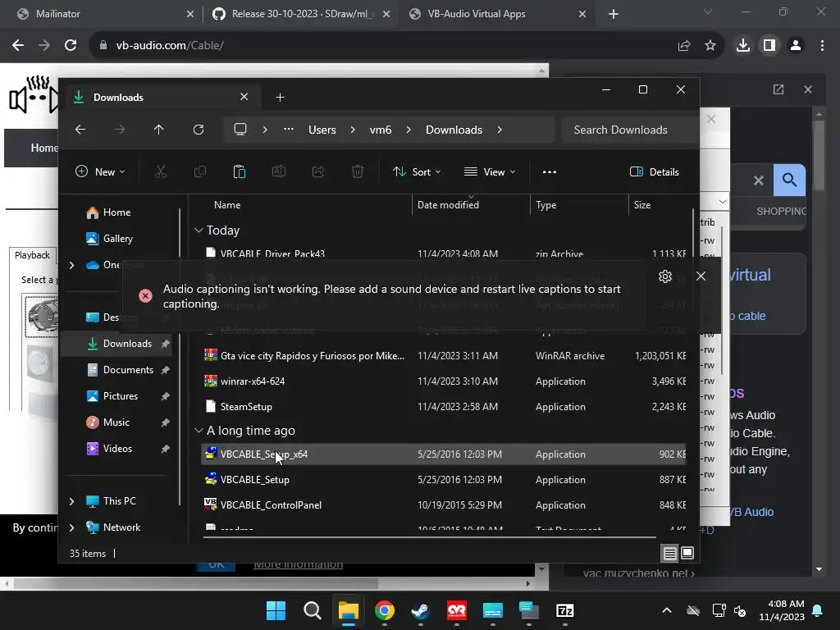Click the Copy icon in Explorer toolbar
The width and height of the screenshot is (840, 630).
(x=200, y=172)
